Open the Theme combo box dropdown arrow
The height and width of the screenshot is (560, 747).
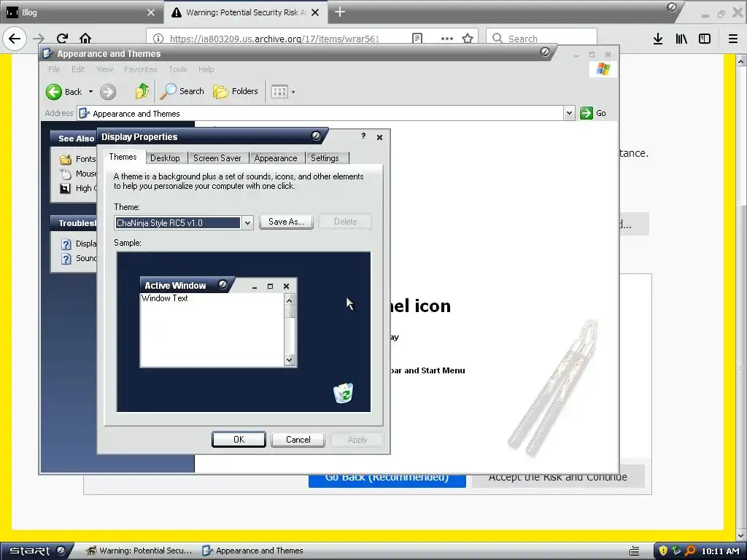[247, 222]
